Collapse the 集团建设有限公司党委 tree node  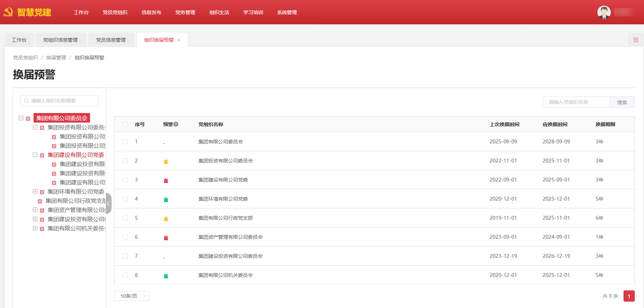click(35, 155)
